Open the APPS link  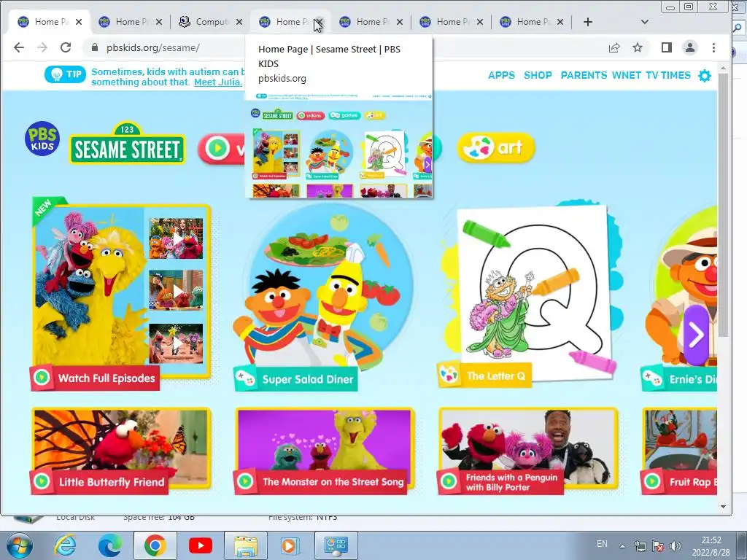(501, 75)
